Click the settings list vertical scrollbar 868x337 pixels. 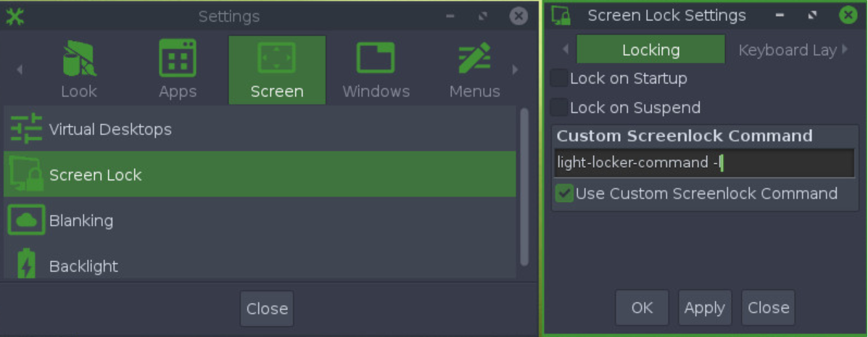(x=524, y=187)
